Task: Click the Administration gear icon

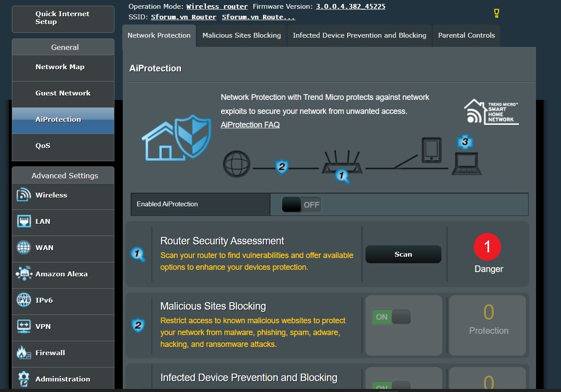Action: (x=24, y=379)
